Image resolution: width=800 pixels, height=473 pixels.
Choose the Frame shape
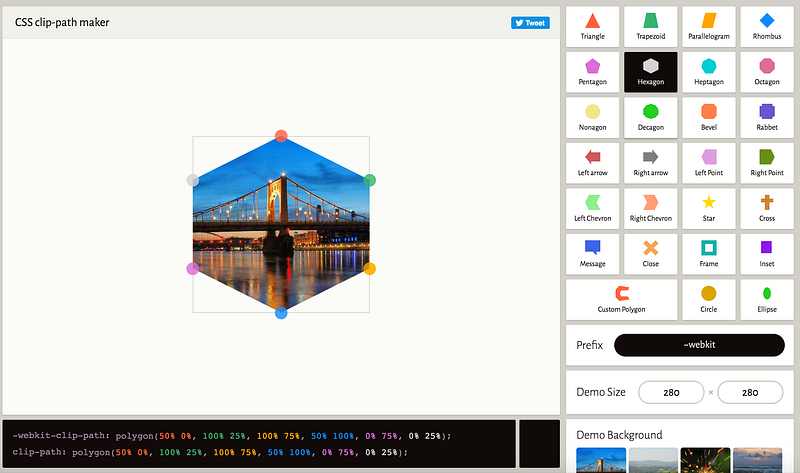(x=709, y=254)
